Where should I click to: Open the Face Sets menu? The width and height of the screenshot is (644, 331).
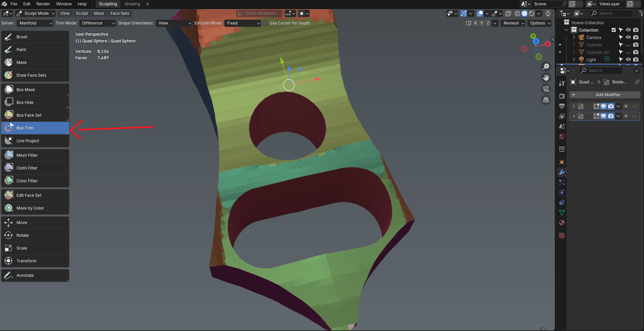(120, 13)
